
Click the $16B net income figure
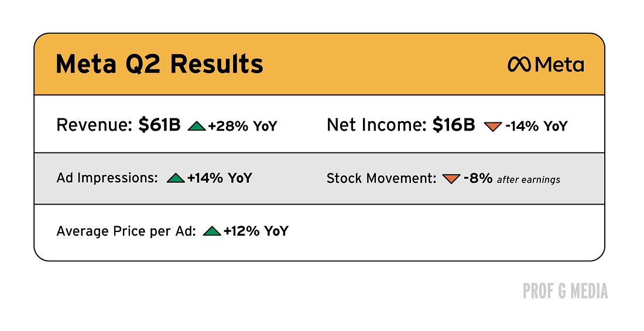pos(454,125)
